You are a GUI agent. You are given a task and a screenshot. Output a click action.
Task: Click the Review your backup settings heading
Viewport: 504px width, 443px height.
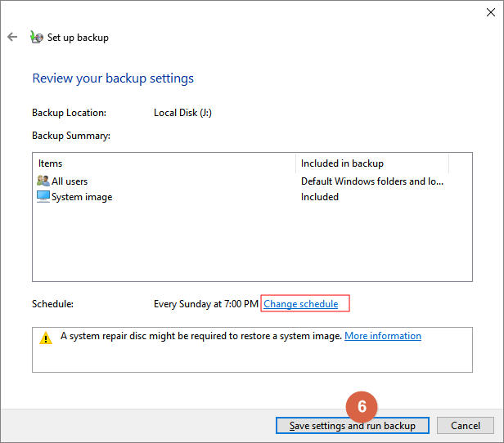tap(113, 79)
